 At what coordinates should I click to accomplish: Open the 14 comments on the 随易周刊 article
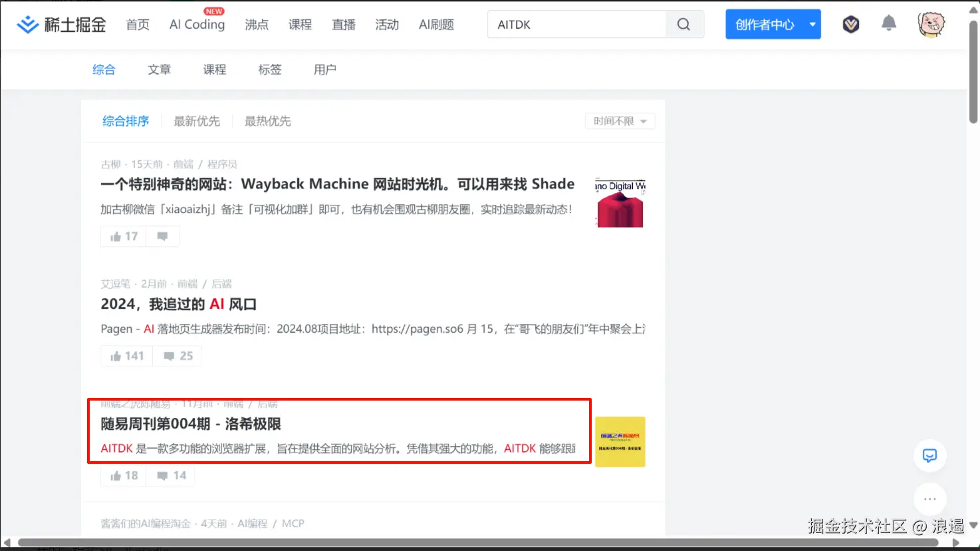coord(171,475)
